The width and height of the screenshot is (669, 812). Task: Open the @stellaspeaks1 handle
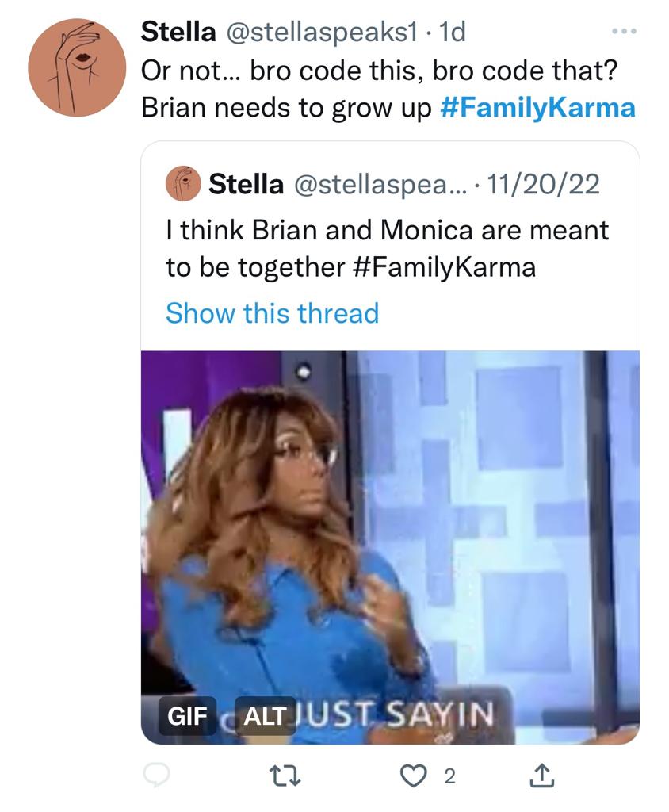[x=321, y=32]
